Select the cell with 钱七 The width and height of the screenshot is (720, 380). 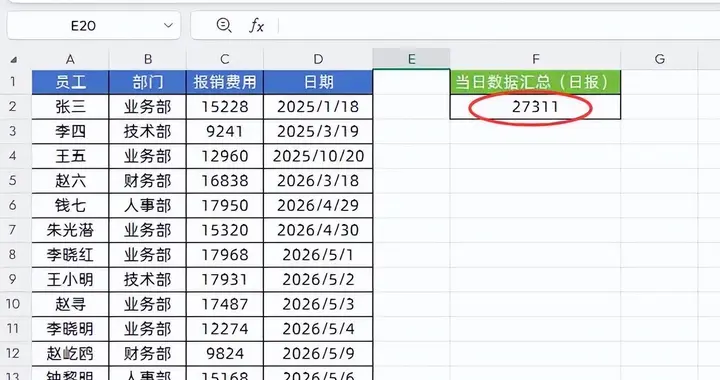coord(70,206)
